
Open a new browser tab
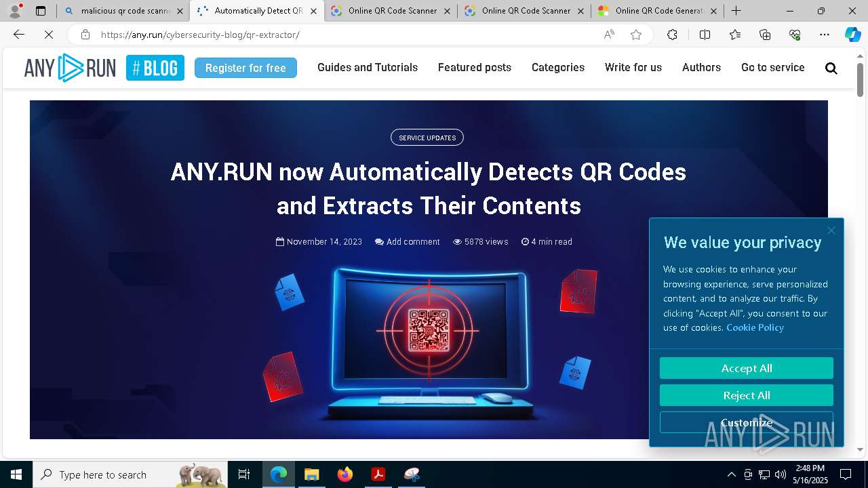[x=736, y=11]
